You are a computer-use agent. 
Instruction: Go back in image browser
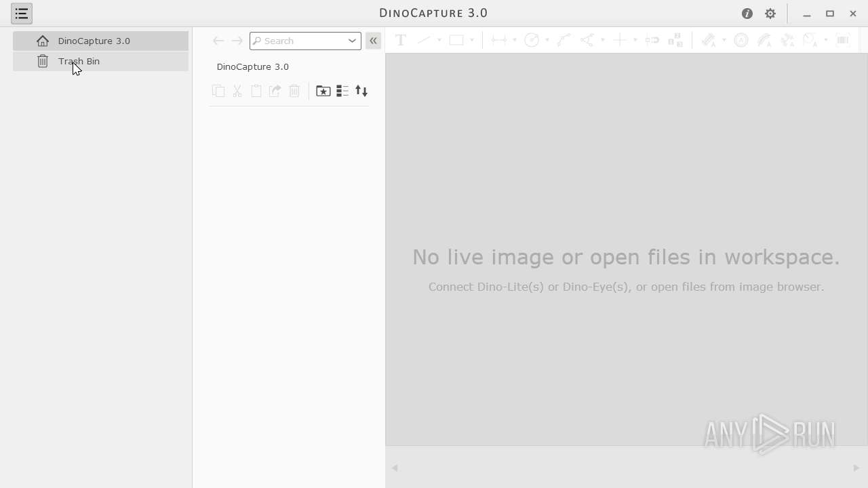tap(218, 41)
